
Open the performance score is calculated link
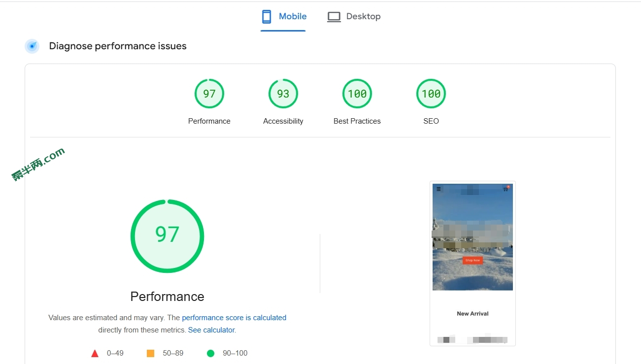pos(234,318)
